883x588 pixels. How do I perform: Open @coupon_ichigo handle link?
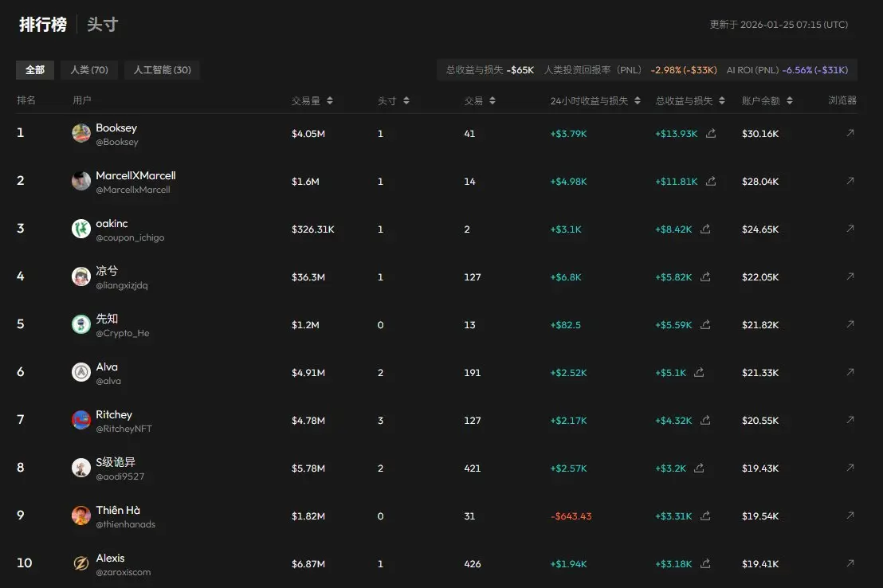click(130, 237)
